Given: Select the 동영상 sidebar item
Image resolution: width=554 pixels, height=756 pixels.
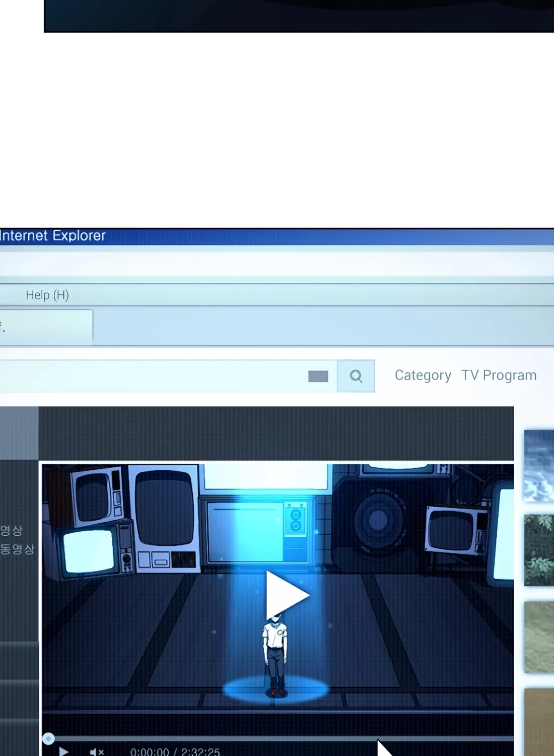Looking at the screenshot, I should click(x=17, y=549).
